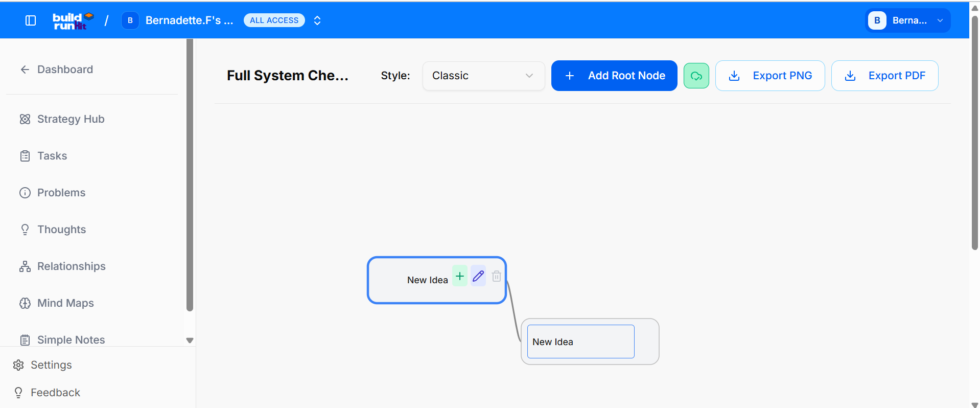This screenshot has width=980, height=408.
Task: Expand the workspace switcher chevrons
Action: point(317,20)
